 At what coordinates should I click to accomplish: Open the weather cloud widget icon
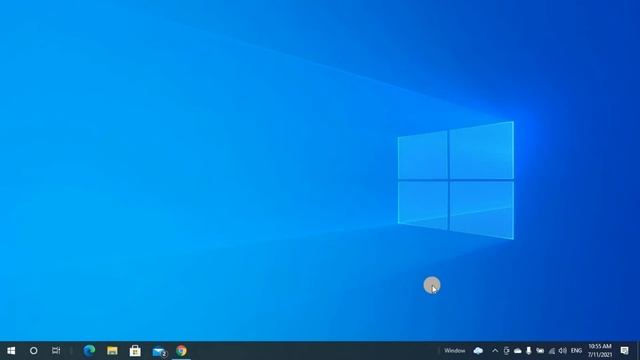pyautogui.click(x=478, y=351)
